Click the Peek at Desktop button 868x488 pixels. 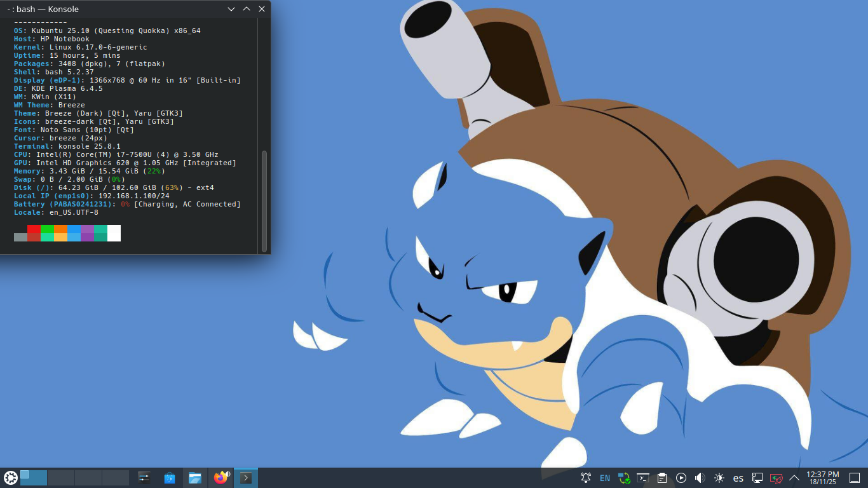click(855, 478)
